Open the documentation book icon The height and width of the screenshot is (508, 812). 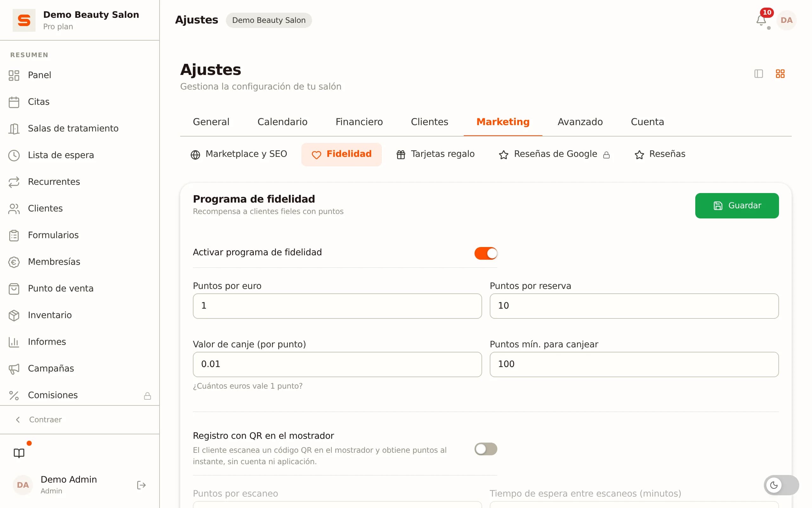point(19,453)
